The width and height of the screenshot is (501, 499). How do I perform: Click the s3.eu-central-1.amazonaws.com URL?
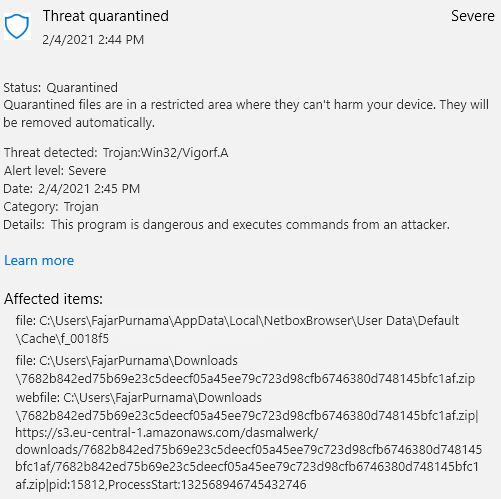pos(167,433)
